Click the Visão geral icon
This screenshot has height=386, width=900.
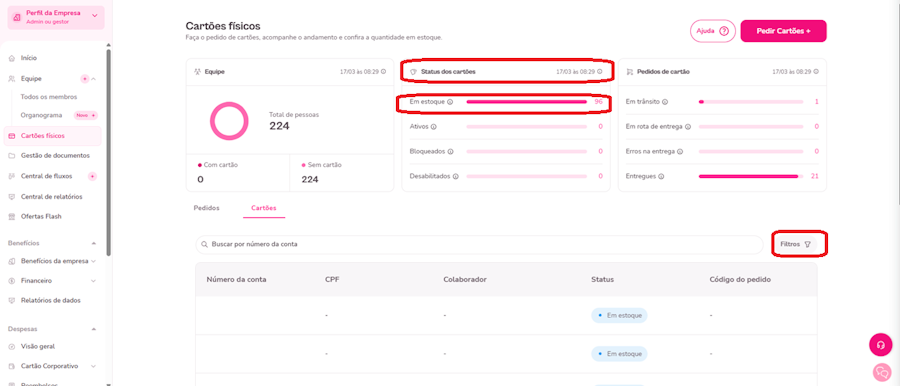(x=11, y=346)
